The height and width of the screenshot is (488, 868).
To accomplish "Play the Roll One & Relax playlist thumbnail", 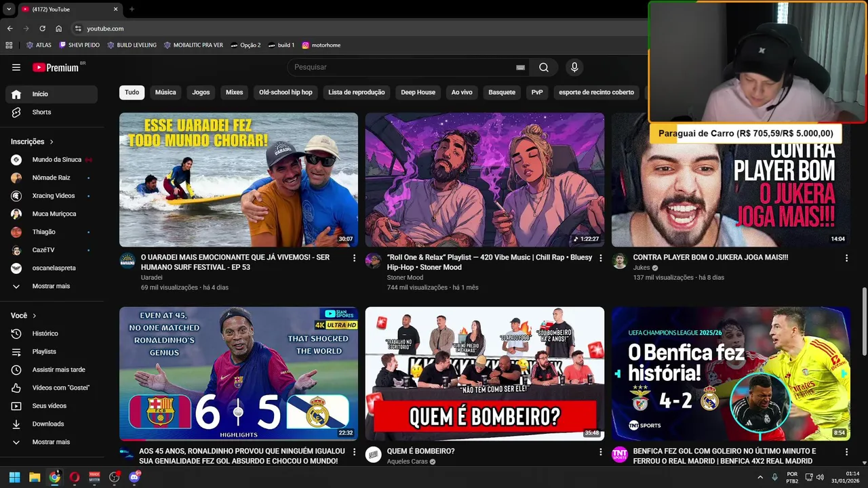I will [485, 180].
